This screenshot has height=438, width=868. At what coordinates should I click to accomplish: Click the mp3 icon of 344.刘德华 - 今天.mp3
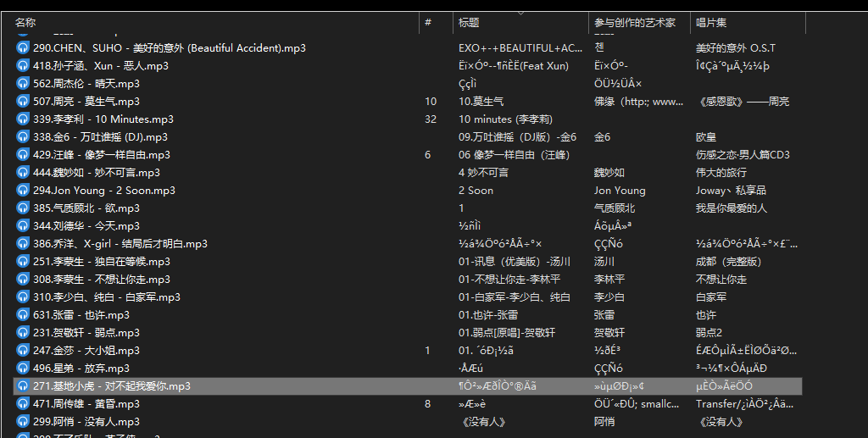[23, 225]
